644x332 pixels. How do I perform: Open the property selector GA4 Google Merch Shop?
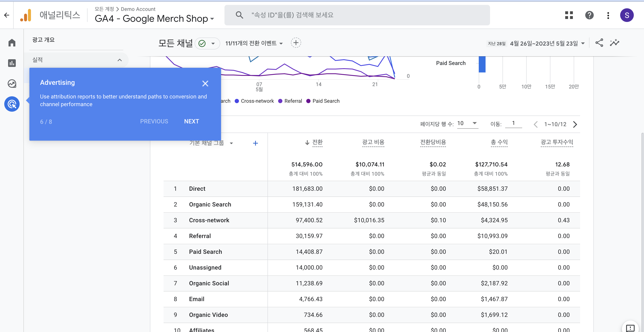[154, 19]
